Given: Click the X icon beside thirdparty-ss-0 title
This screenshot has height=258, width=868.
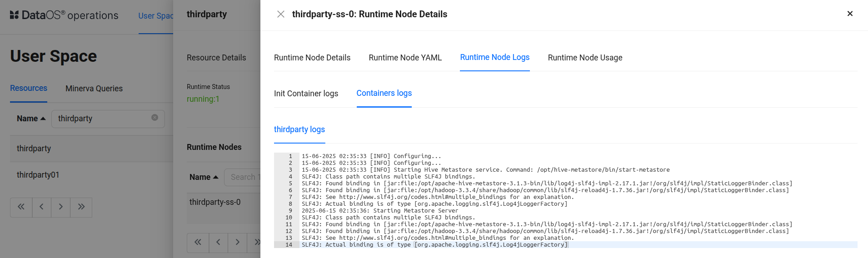Looking at the screenshot, I should (x=281, y=14).
